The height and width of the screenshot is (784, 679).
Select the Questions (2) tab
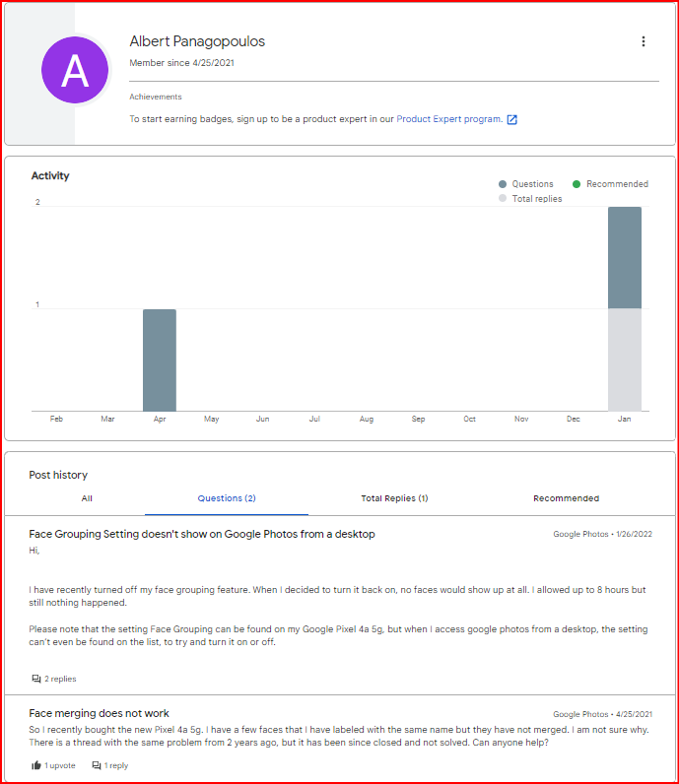[x=227, y=498]
